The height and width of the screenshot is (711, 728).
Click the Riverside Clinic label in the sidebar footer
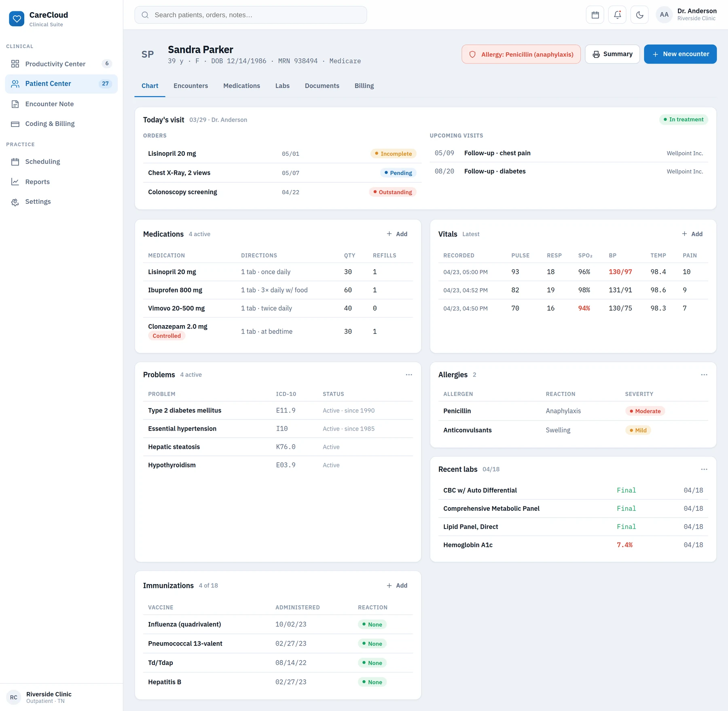(x=49, y=694)
